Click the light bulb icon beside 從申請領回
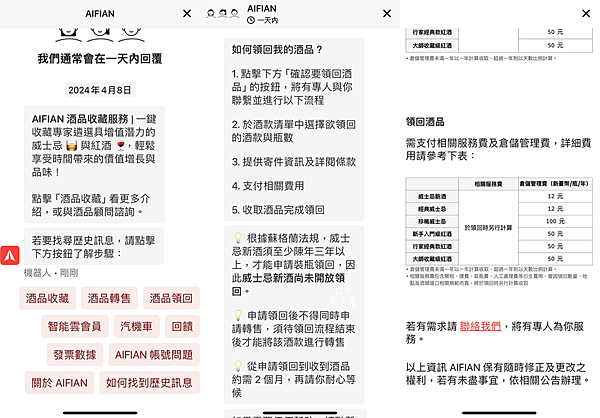 point(238,366)
